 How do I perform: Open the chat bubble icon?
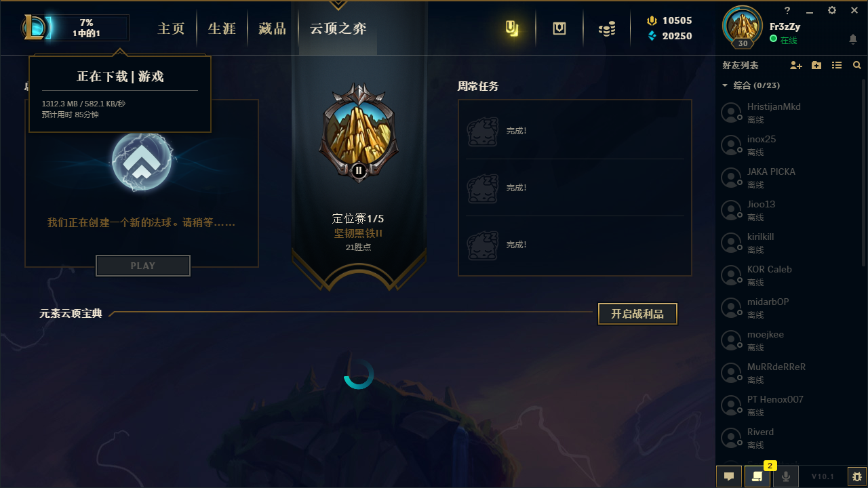(729, 476)
